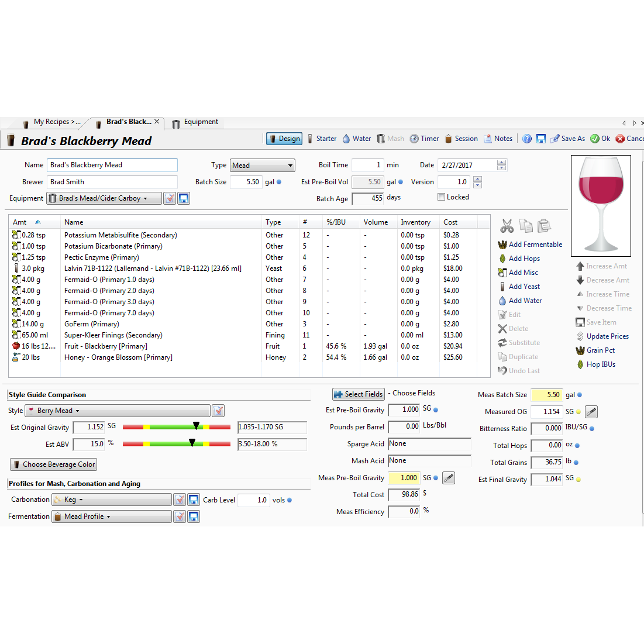Click eyedropper next to Measured OG
The image size is (644, 644).
pyautogui.click(x=591, y=412)
